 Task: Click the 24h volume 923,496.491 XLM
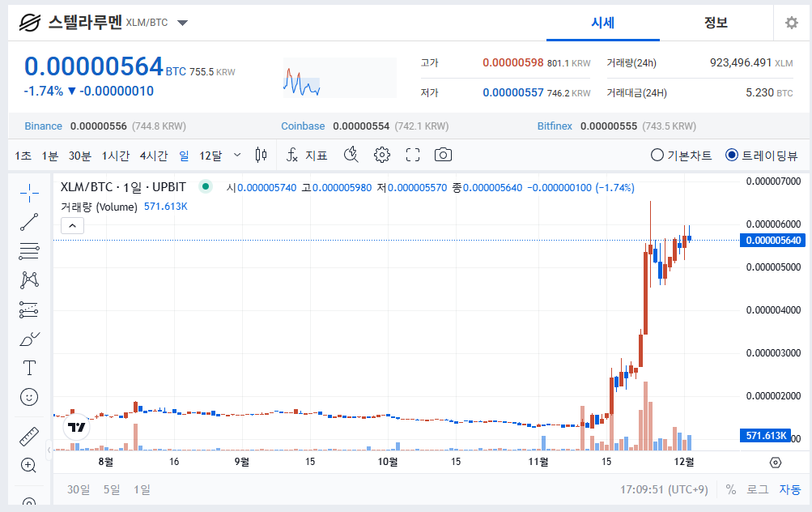(x=751, y=62)
